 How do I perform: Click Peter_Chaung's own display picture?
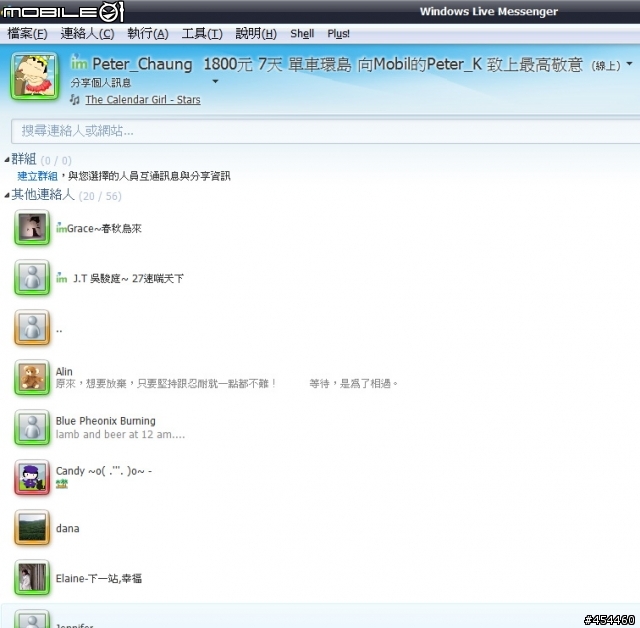[x=35, y=76]
